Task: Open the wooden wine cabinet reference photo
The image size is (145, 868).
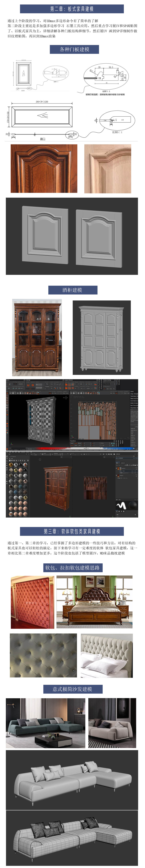Action: click(37, 337)
